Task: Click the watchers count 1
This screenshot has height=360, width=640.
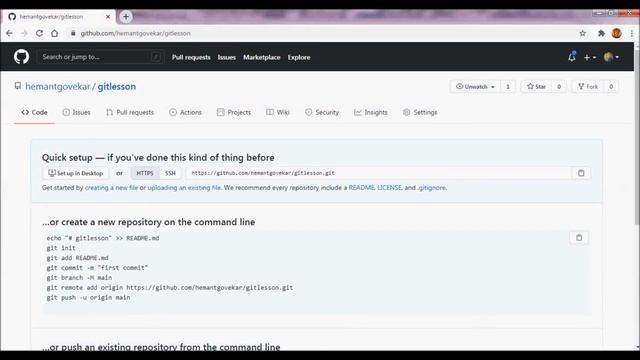Action: tap(508, 87)
